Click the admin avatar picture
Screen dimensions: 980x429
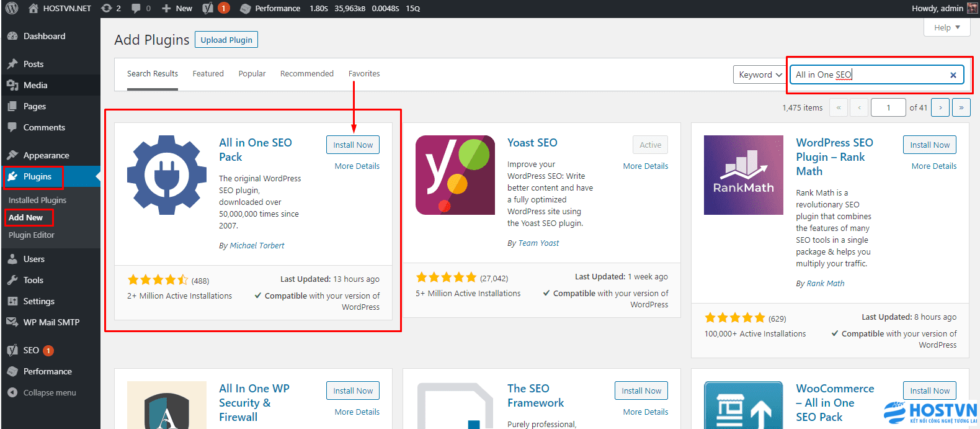point(973,8)
